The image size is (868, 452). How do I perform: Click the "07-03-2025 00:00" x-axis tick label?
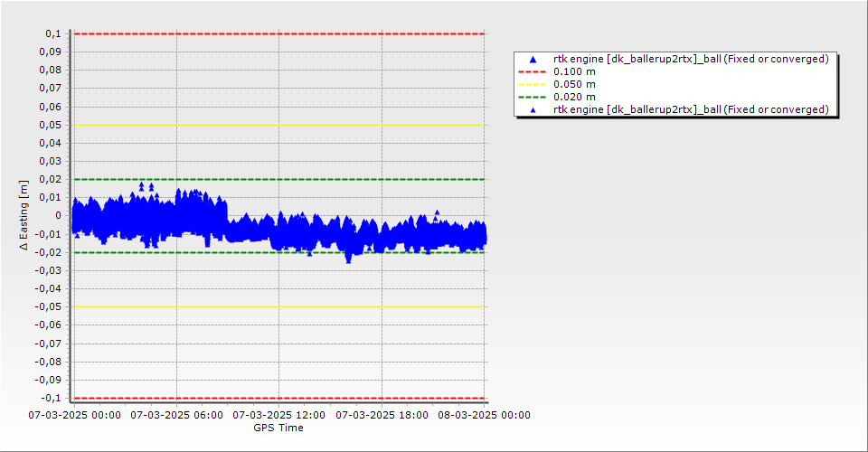pyautogui.click(x=74, y=415)
